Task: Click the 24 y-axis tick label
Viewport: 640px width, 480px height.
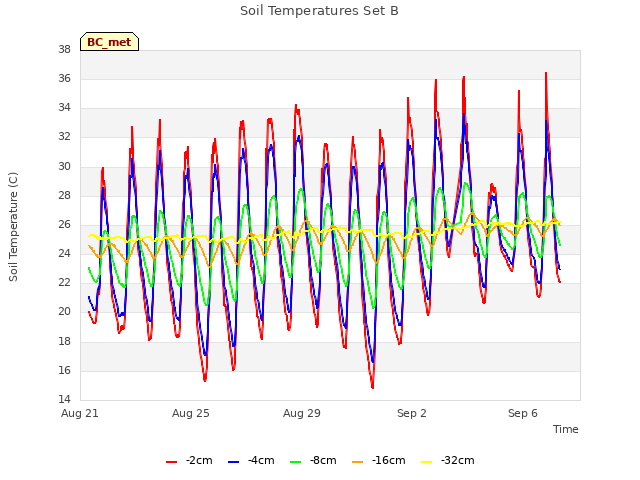Action: tap(64, 254)
